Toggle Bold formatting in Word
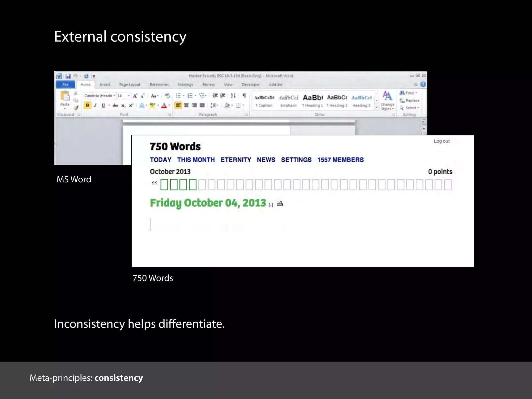This screenshot has width=532, height=399. point(88,105)
